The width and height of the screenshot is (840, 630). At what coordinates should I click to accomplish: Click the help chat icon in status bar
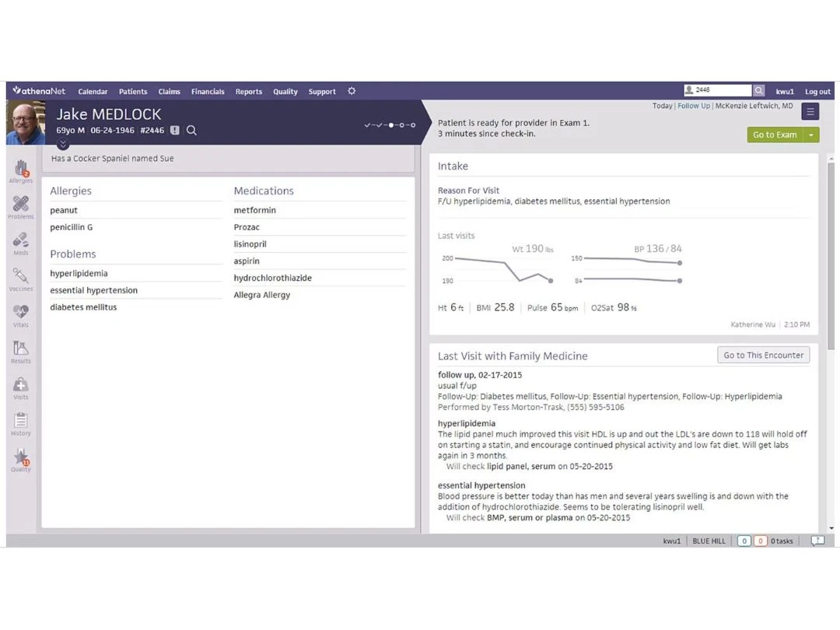point(817,541)
